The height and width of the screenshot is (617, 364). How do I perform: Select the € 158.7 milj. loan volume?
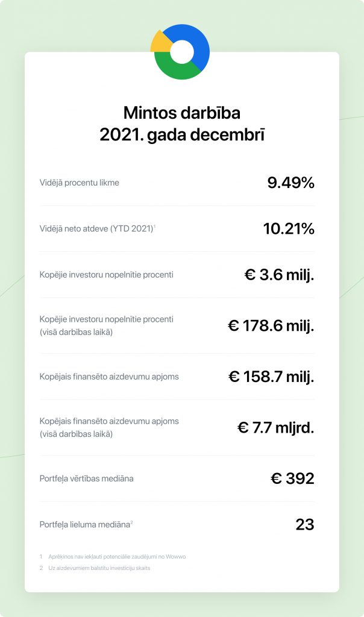271,377
